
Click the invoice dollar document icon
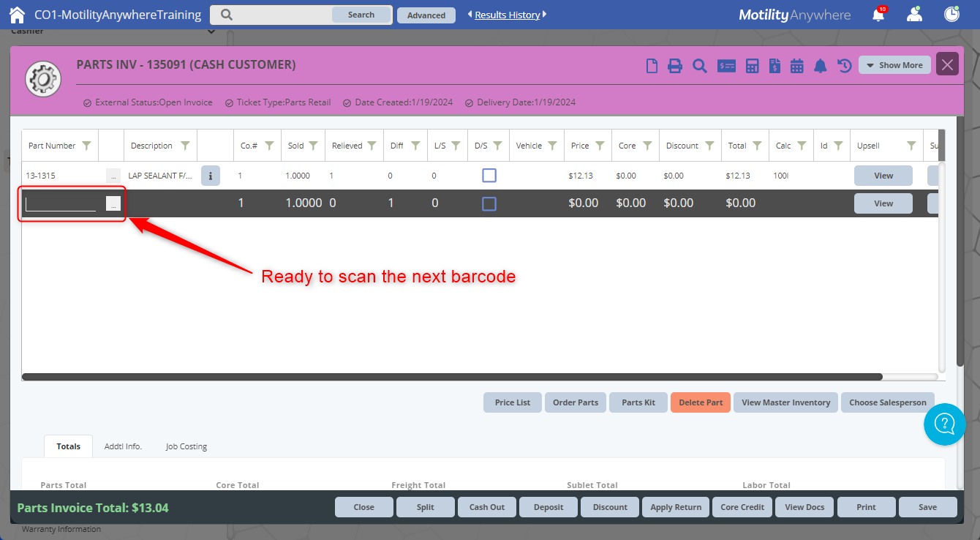point(774,66)
